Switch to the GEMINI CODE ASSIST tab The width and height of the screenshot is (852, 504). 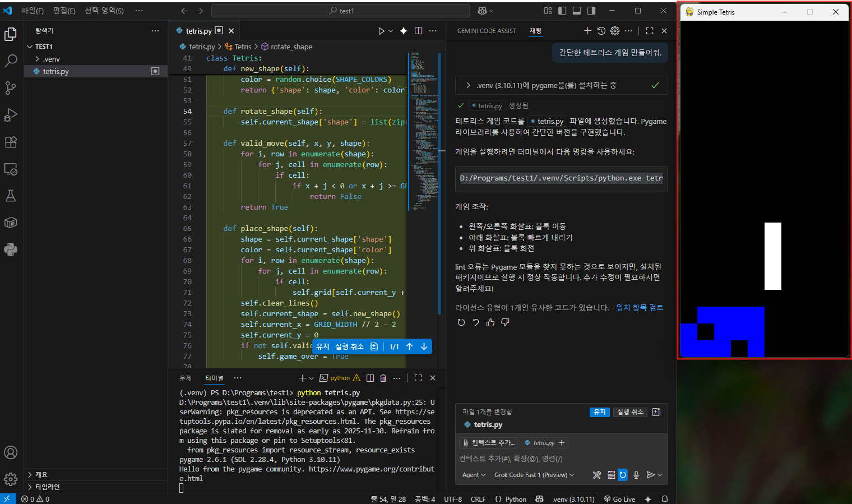(x=486, y=31)
